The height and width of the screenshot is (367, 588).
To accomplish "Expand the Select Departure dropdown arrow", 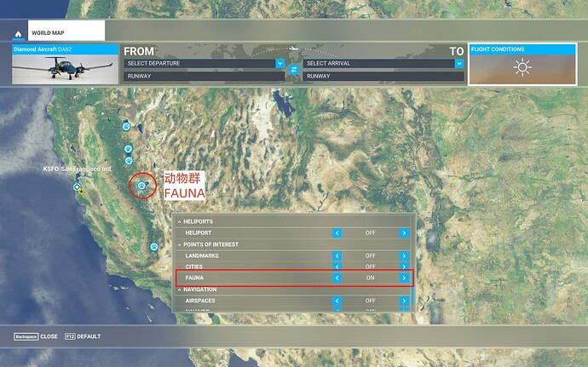I will tap(280, 63).
